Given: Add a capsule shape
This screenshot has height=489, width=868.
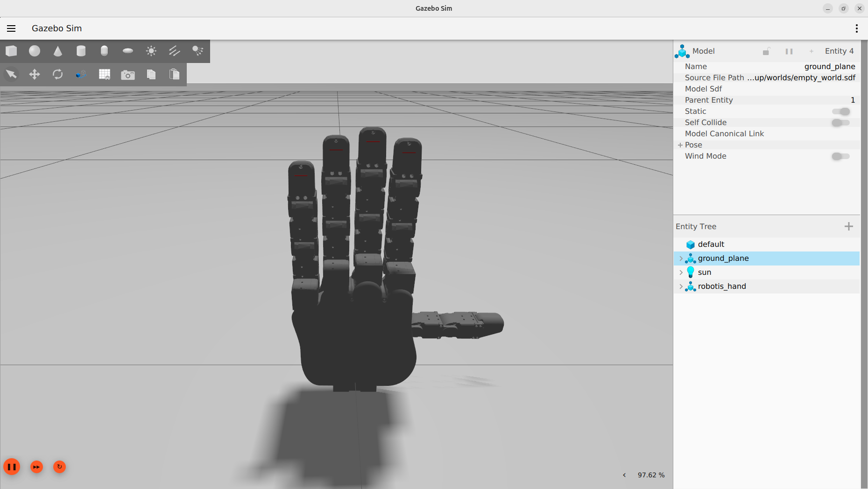Looking at the screenshot, I should pyautogui.click(x=104, y=51).
